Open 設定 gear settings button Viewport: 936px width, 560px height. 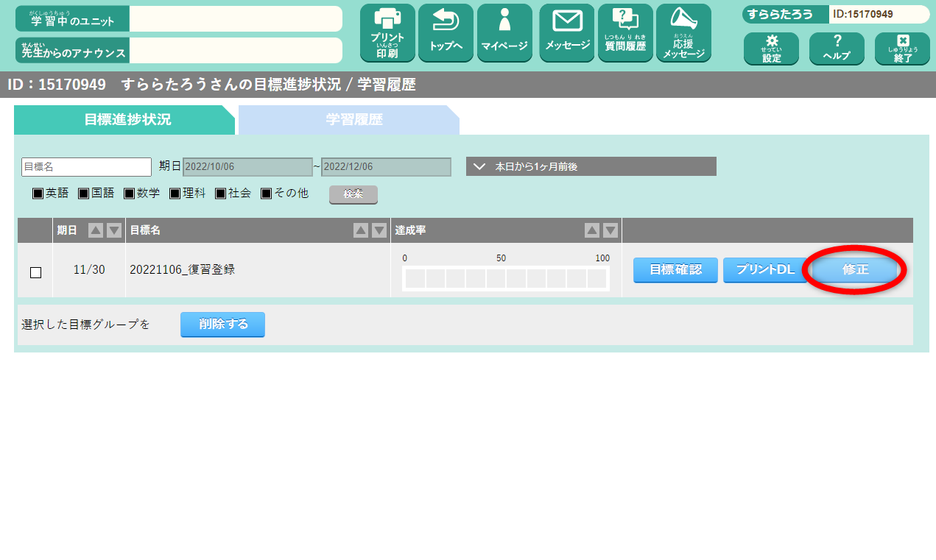[771, 49]
